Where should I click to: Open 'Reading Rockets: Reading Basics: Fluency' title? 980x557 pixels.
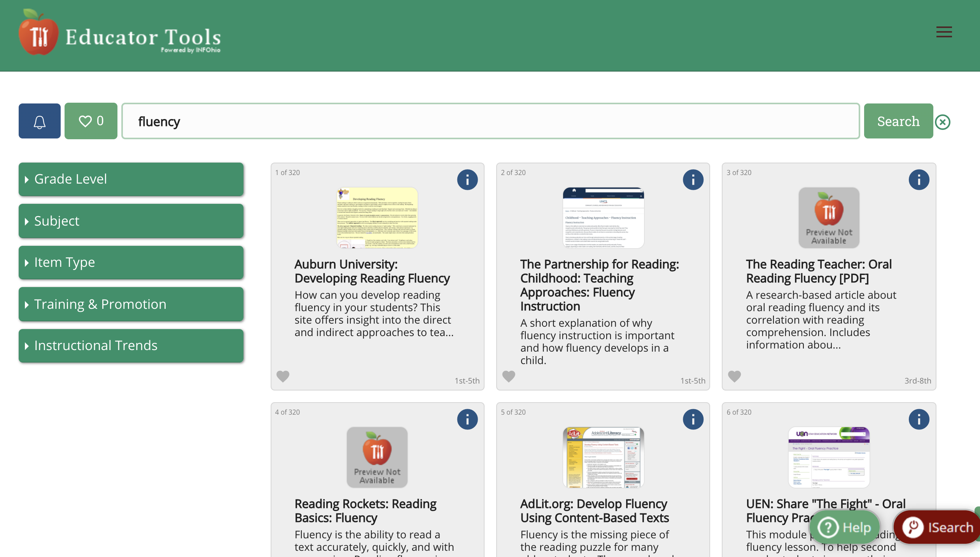click(x=366, y=511)
